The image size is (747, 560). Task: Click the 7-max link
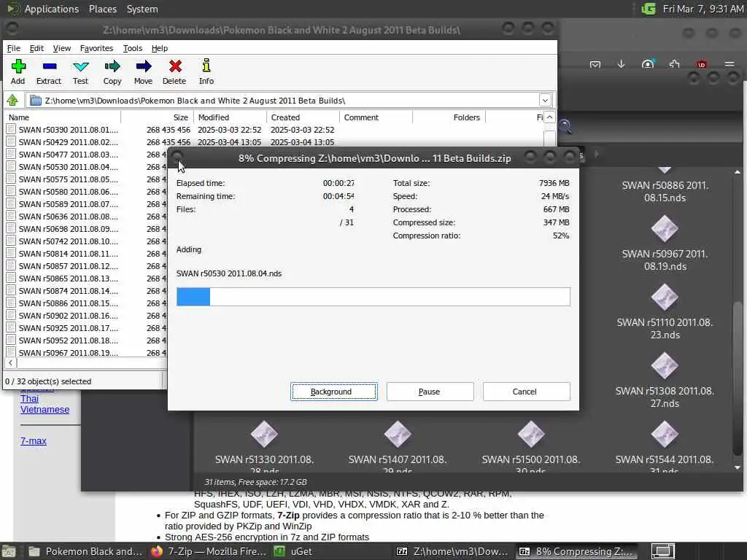[34, 441]
